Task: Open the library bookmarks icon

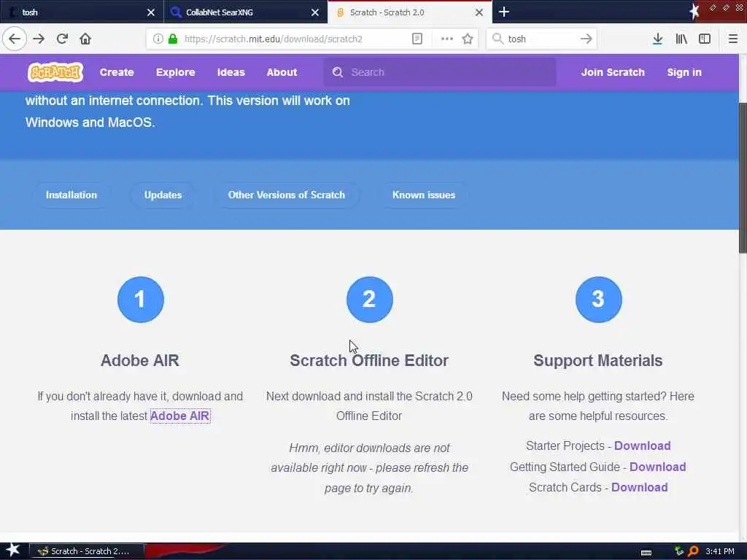Action: tap(681, 39)
